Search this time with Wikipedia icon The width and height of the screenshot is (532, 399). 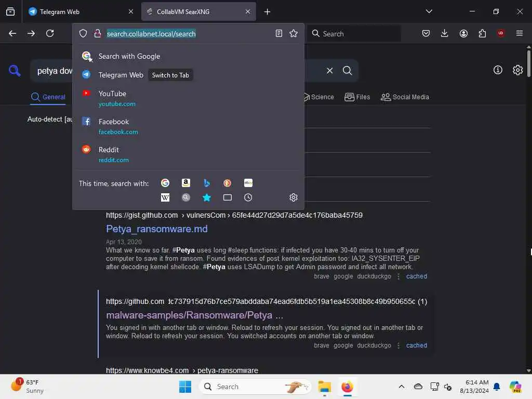coord(165,197)
